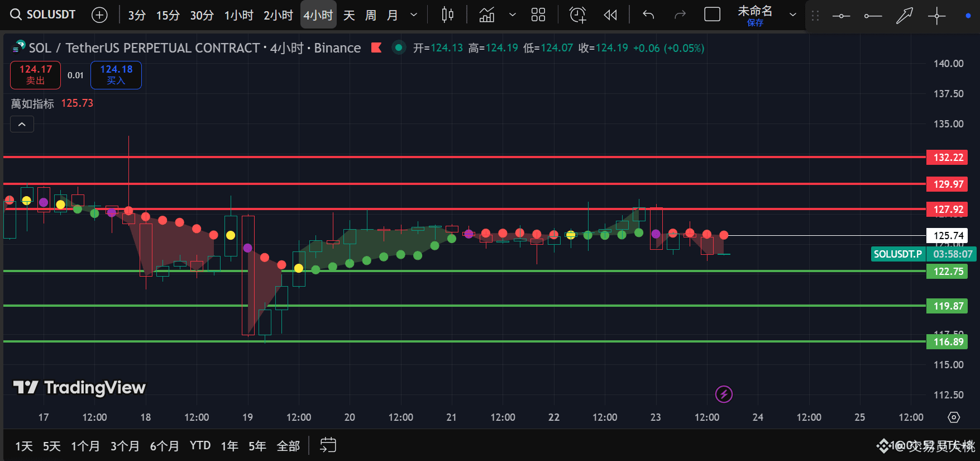The height and width of the screenshot is (461, 980).
Task: Switch to the 15分 interval
Action: point(168,15)
